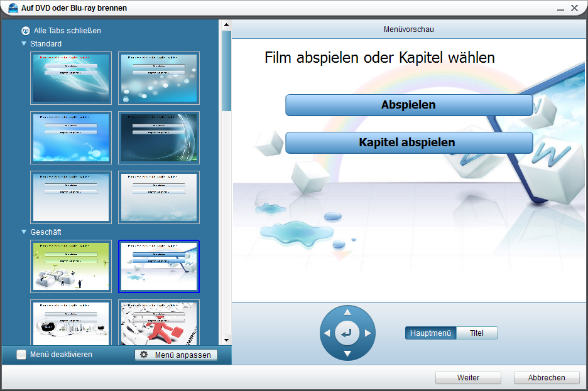Click the template list scroll-up arrow
Screen dimensions: 588x391
[x=226, y=25]
